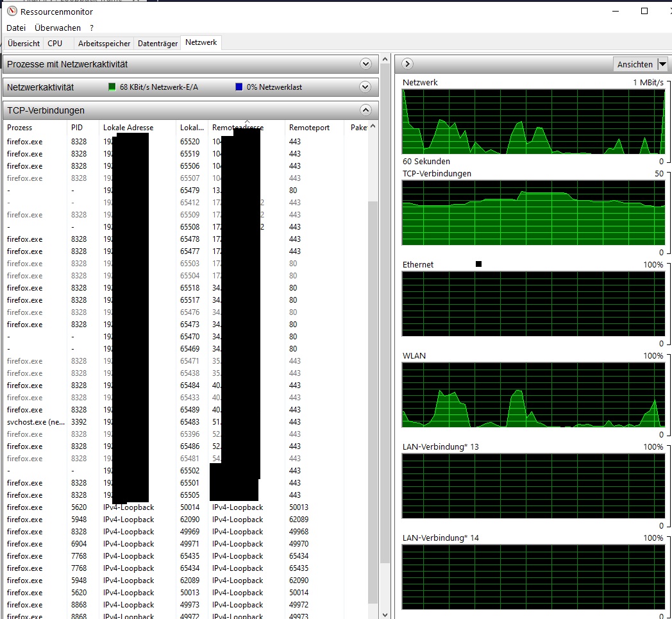The height and width of the screenshot is (619, 672).
Task: Sort by the Prozess column header
Action: 19,127
